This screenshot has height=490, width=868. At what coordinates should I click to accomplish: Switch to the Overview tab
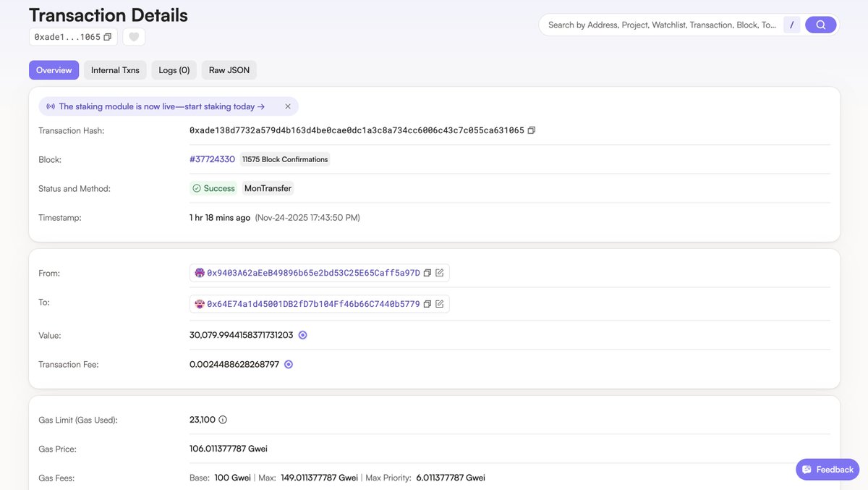click(x=54, y=70)
